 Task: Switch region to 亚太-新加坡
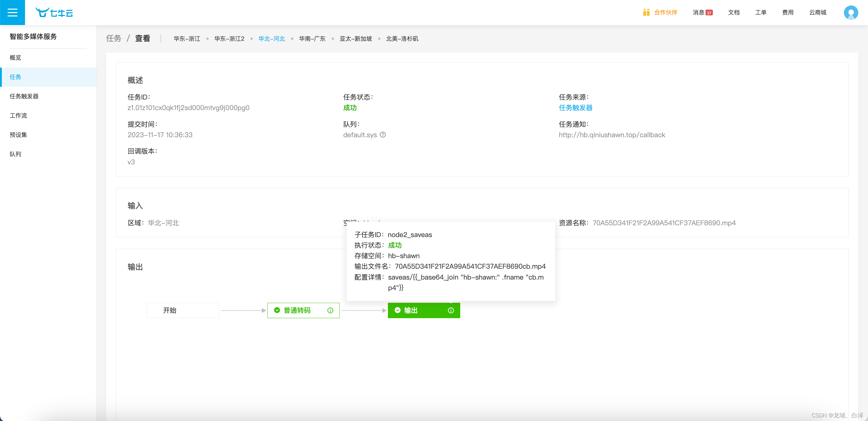point(356,39)
